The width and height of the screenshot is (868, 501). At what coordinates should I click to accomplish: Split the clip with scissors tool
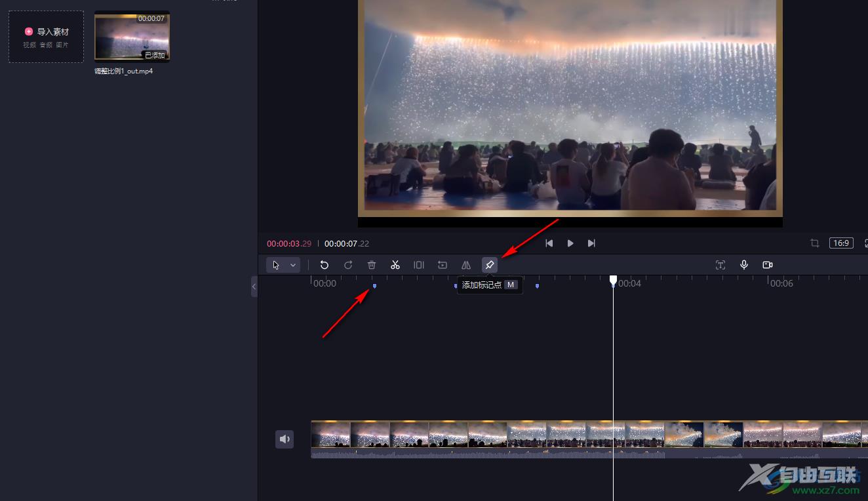coord(395,265)
